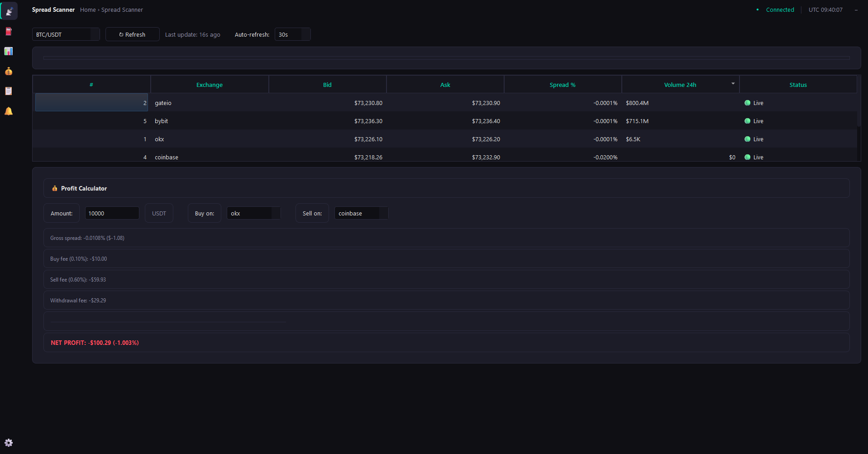868x454 pixels.
Task: Open the clipboard reports panel
Action: click(9, 91)
